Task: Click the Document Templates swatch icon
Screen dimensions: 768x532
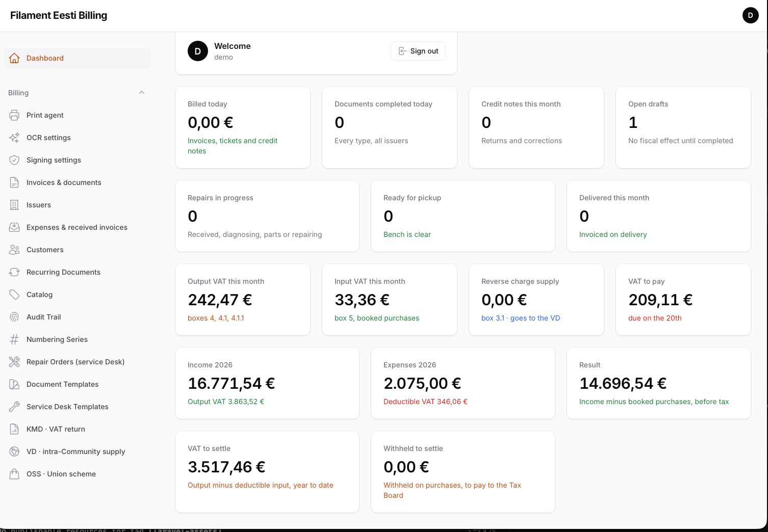Action: (14, 384)
